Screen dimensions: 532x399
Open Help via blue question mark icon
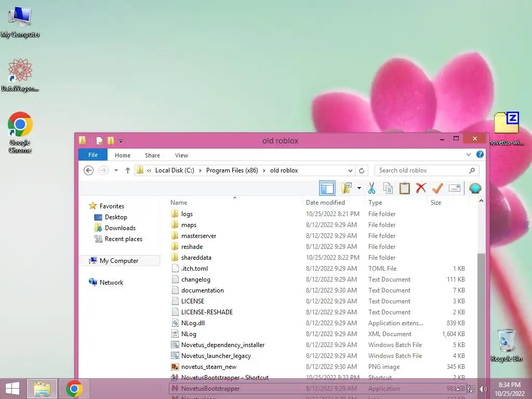[480, 154]
